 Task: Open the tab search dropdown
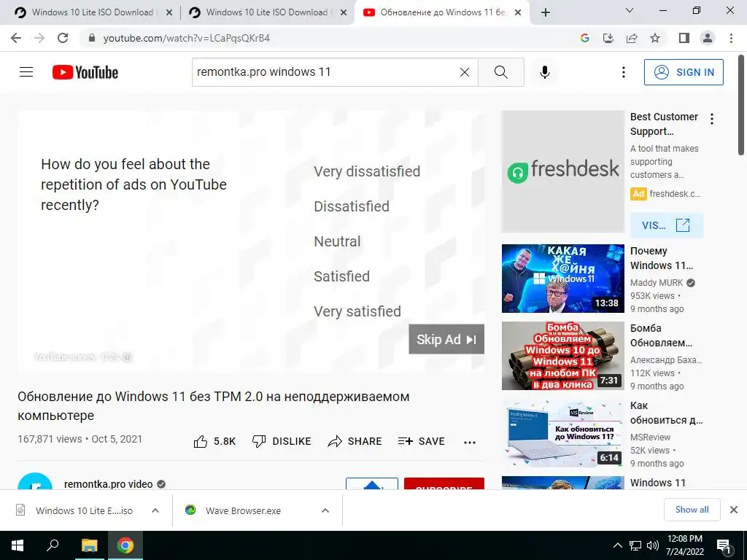(x=630, y=10)
